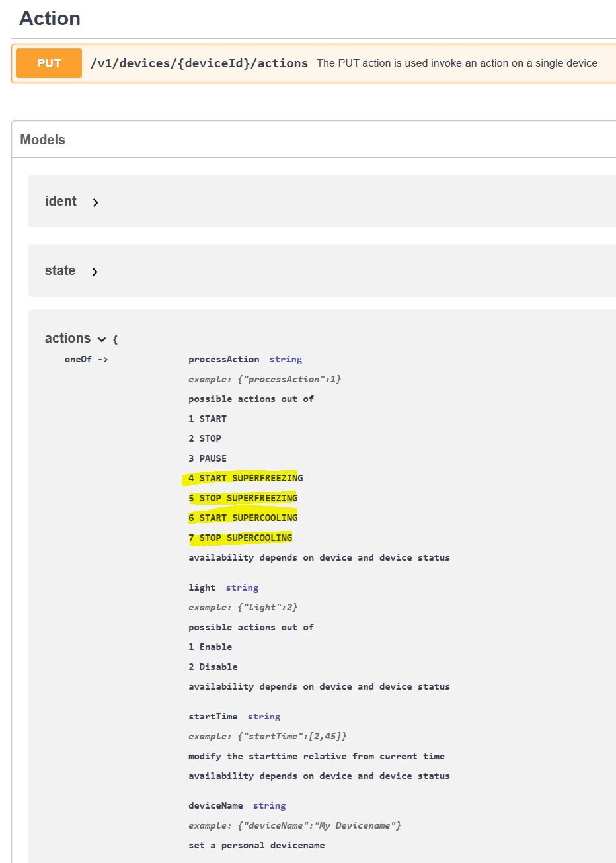Select the ident model name
The image size is (616, 863).
61,201
